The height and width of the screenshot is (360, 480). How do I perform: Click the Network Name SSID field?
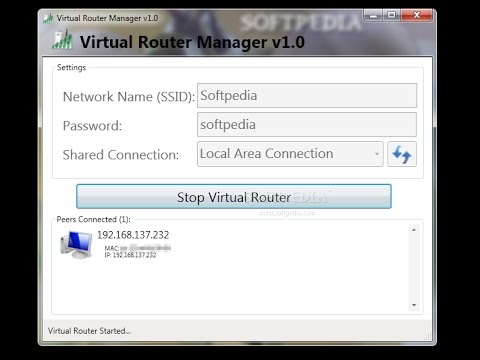[307, 96]
